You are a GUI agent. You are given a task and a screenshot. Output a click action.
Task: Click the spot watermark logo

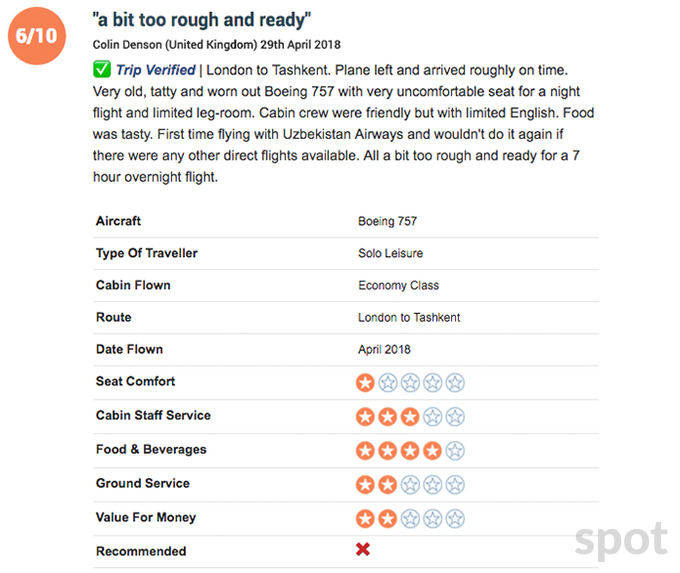[x=620, y=538]
